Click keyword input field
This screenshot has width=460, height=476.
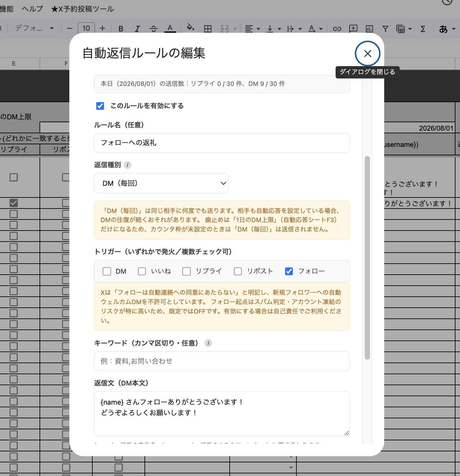coord(222,361)
